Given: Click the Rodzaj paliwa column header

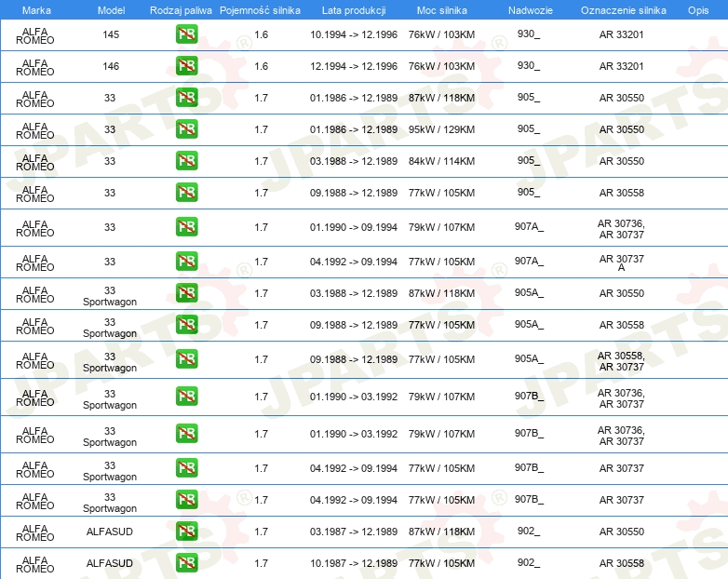Looking at the screenshot, I should [x=182, y=10].
